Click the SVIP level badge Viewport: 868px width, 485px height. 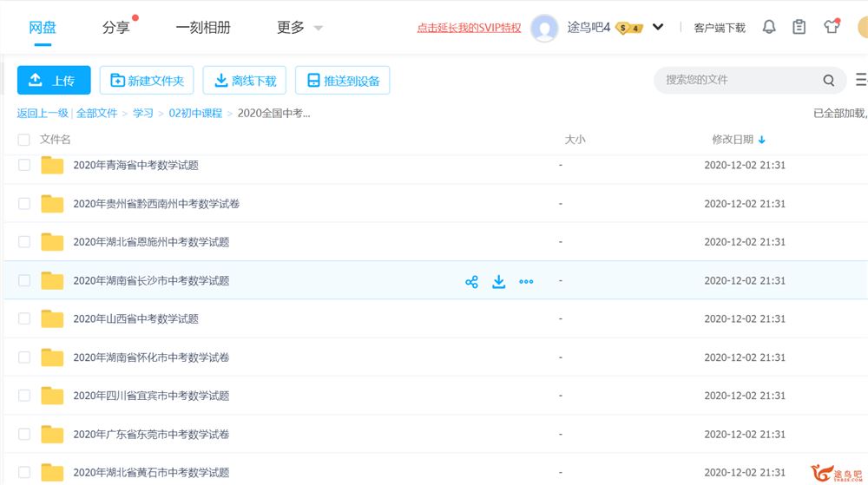[629, 28]
